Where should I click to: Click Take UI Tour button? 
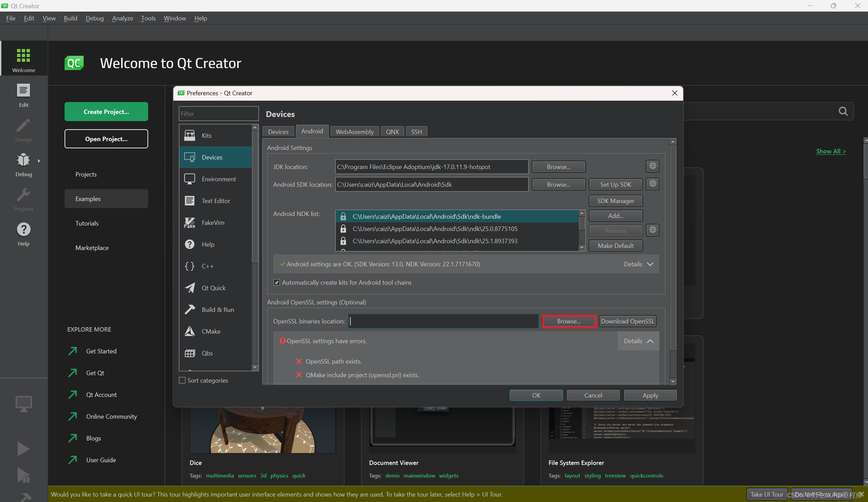pyautogui.click(x=767, y=494)
